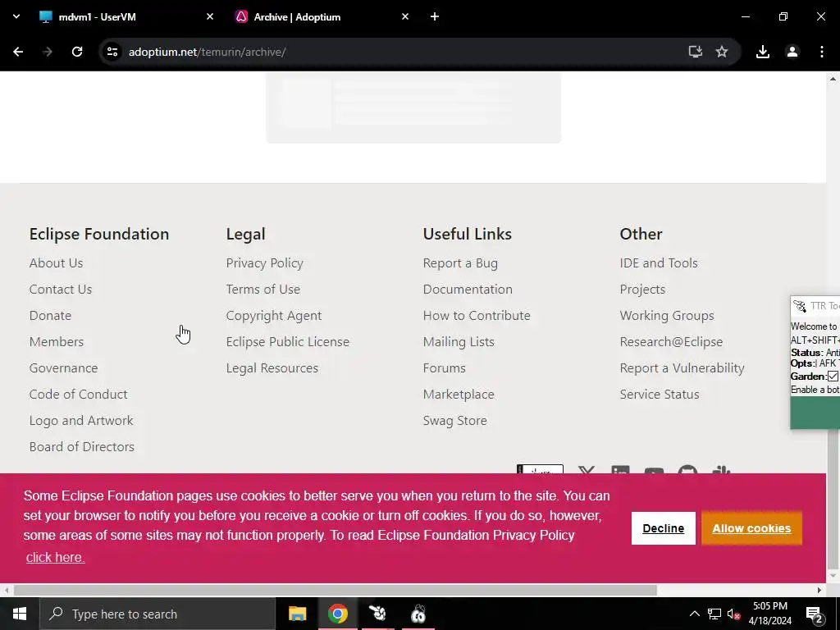The width and height of the screenshot is (840, 630).
Task: Open the taskbar clock and date
Action: pyautogui.click(x=769, y=614)
